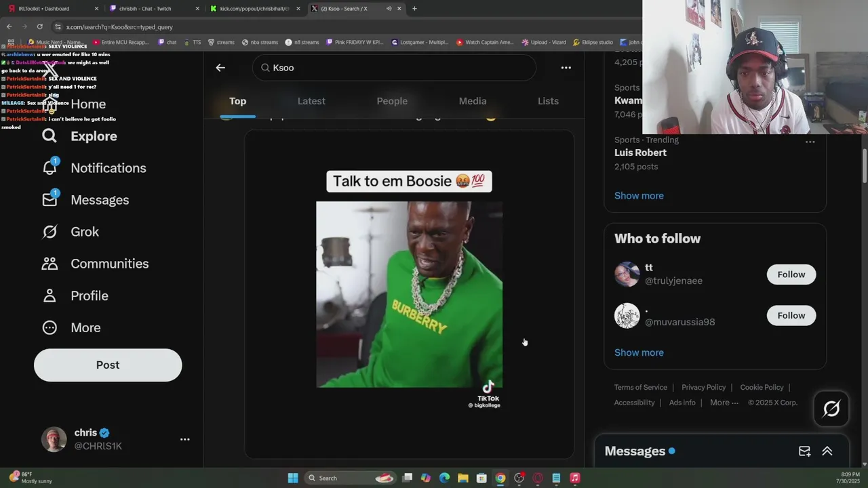The image size is (868, 488).
Task: Reload the page with refresh icon
Action: pos(40,27)
